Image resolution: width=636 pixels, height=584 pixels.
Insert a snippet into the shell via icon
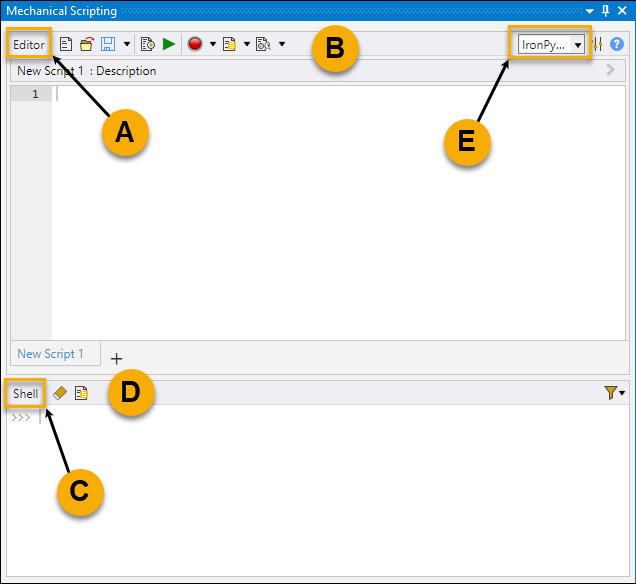click(81, 393)
